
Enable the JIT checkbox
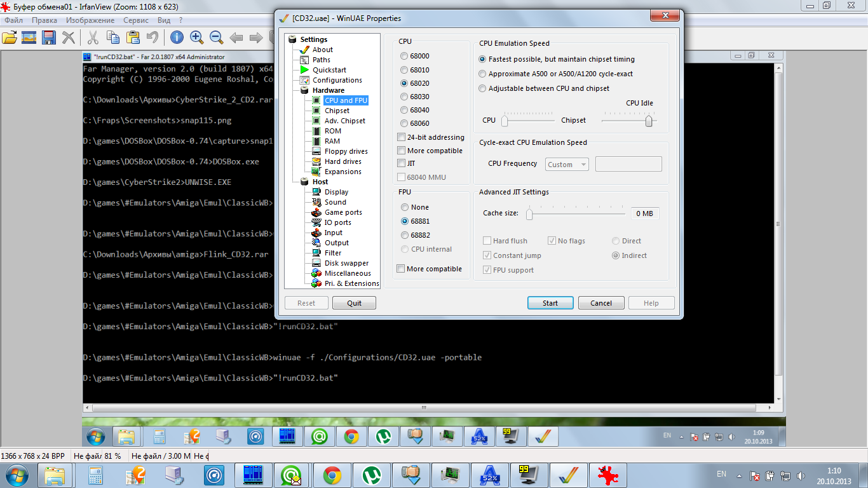401,163
